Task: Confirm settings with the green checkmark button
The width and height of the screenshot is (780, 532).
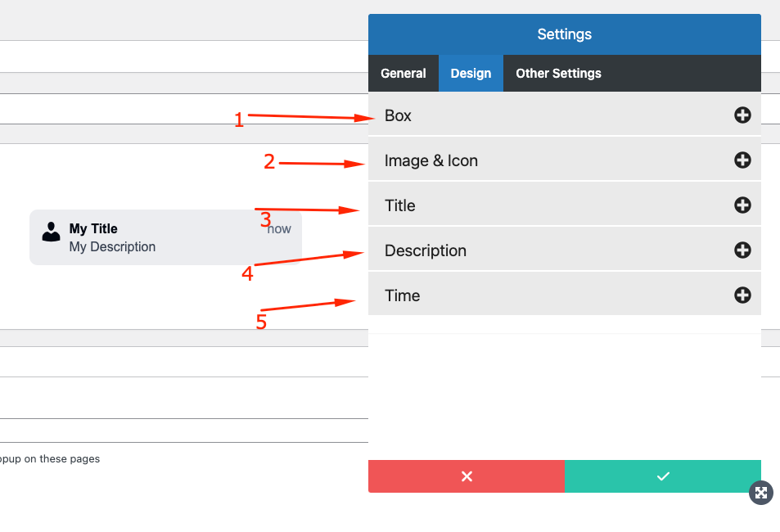Action: 663,476
